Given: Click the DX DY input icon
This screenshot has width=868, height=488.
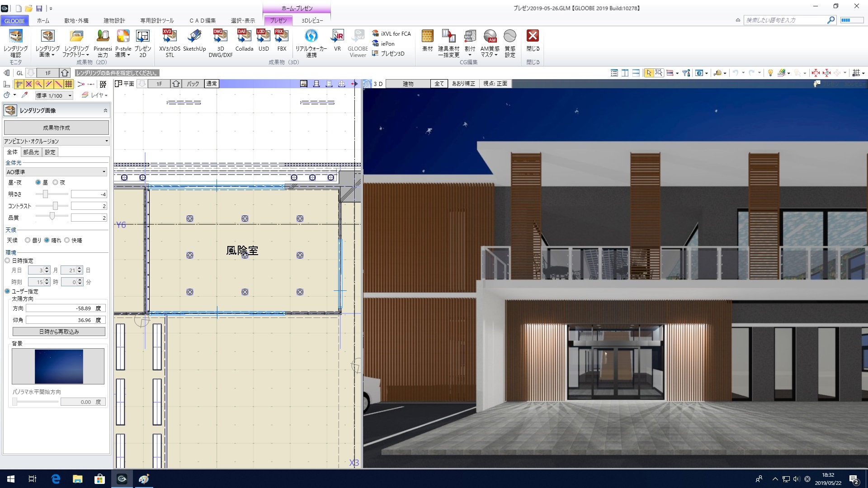Looking at the screenshot, I should point(103,84).
